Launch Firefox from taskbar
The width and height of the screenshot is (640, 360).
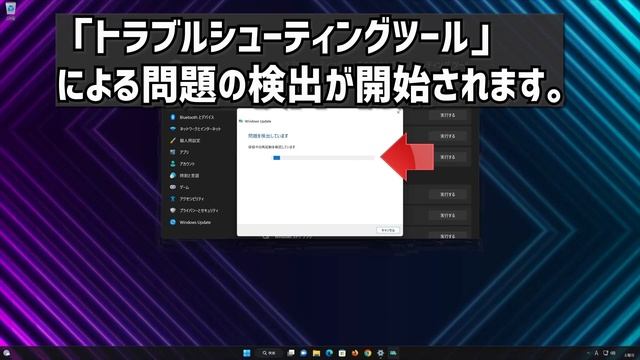[x=355, y=353]
